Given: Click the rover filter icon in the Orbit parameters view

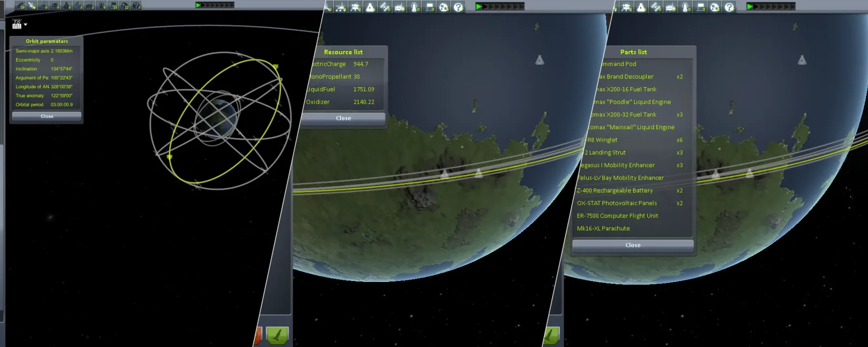Looking at the screenshot, I should [44, 6].
